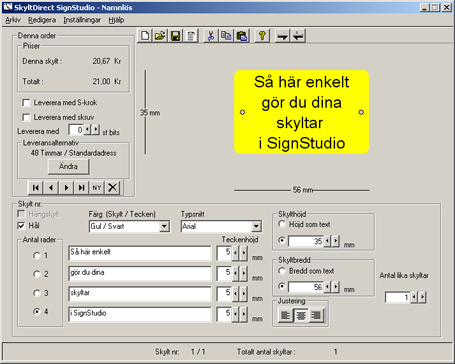
Task: Decrease the Skyltbredd value
Action: [x=328, y=286]
